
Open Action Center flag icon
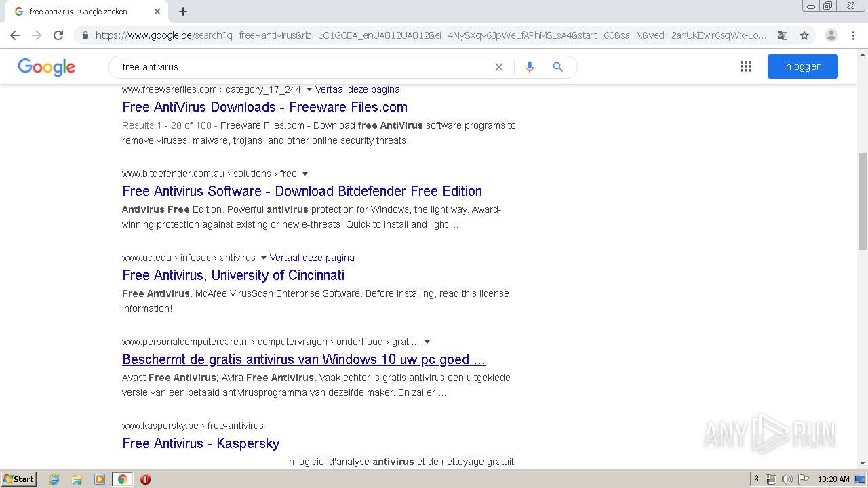804,479
